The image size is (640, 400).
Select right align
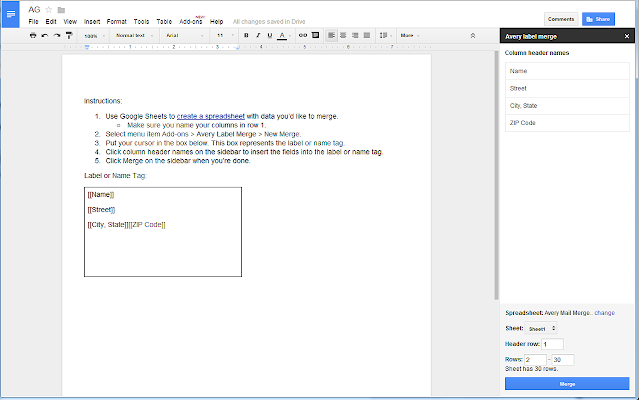pos(355,36)
